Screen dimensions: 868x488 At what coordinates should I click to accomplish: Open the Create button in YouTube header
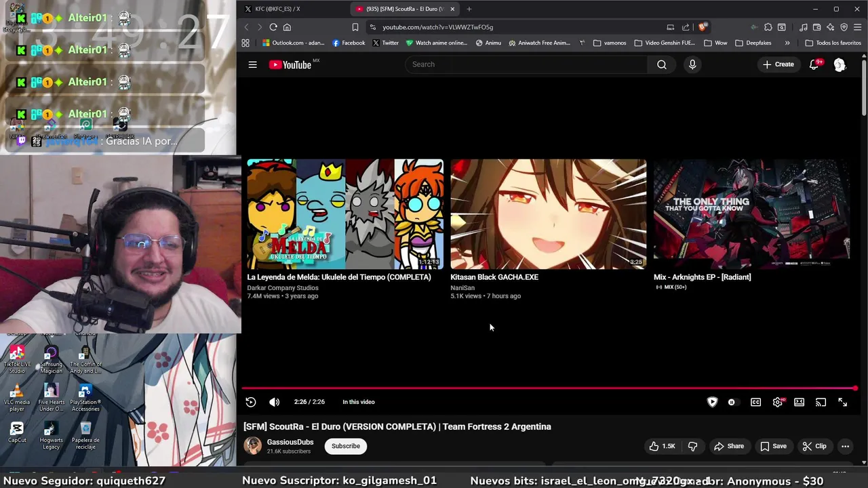[x=778, y=64]
